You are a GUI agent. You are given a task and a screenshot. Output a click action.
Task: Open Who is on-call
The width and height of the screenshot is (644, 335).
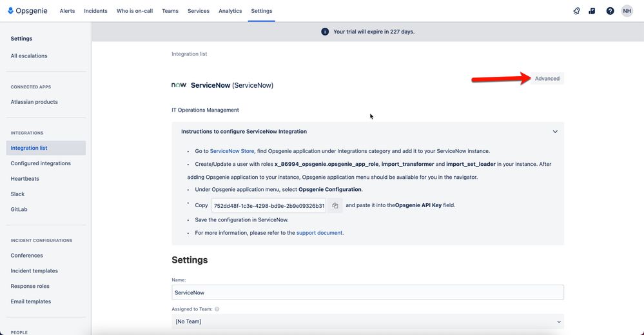(x=135, y=11)
